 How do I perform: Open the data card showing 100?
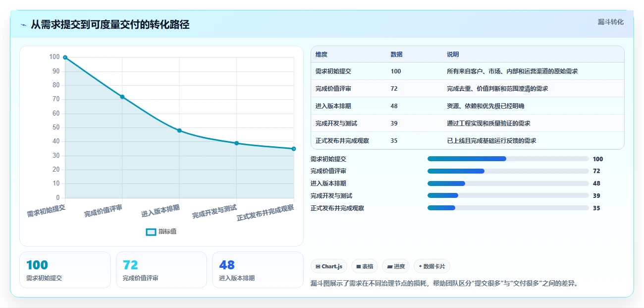click(65, 270)
